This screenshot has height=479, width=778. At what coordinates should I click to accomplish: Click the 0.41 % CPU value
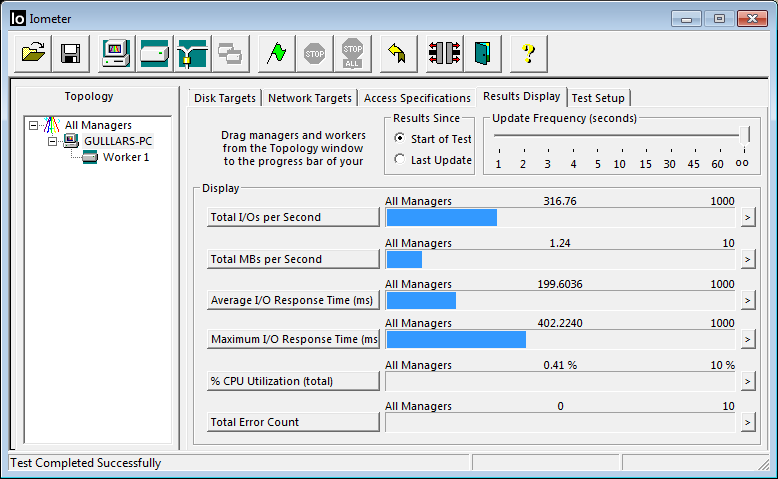click(x=560, y=365)
